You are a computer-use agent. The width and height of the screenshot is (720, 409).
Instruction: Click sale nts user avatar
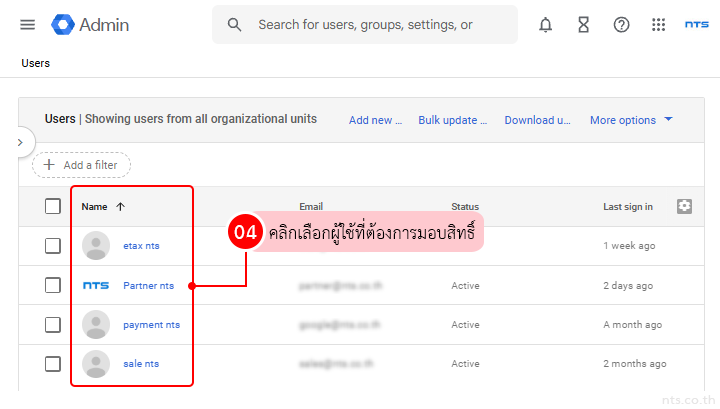point(96,364)
